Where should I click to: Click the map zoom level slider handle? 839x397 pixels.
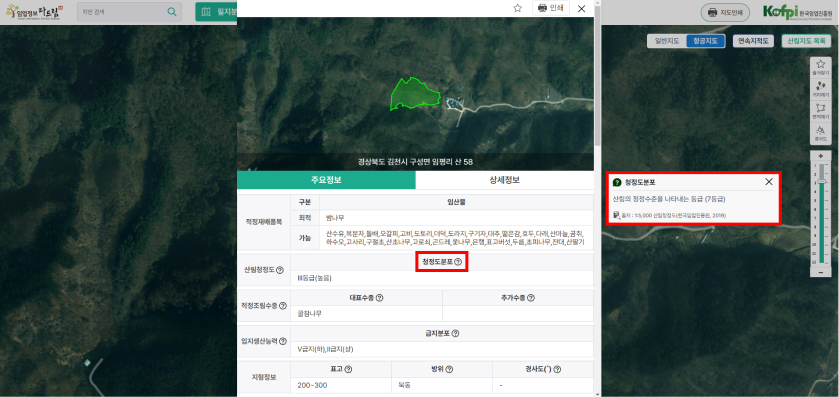(x=821, y=182)
